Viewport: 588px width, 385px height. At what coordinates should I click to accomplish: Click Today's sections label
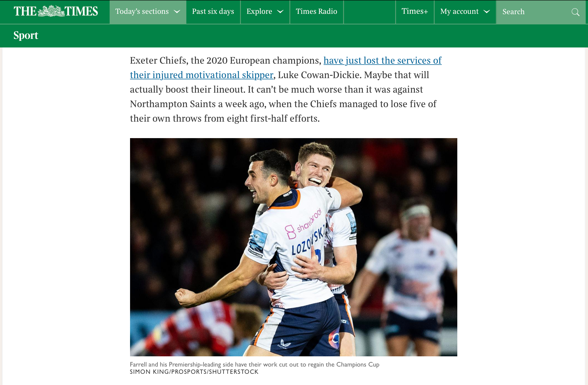click(142, 12)
